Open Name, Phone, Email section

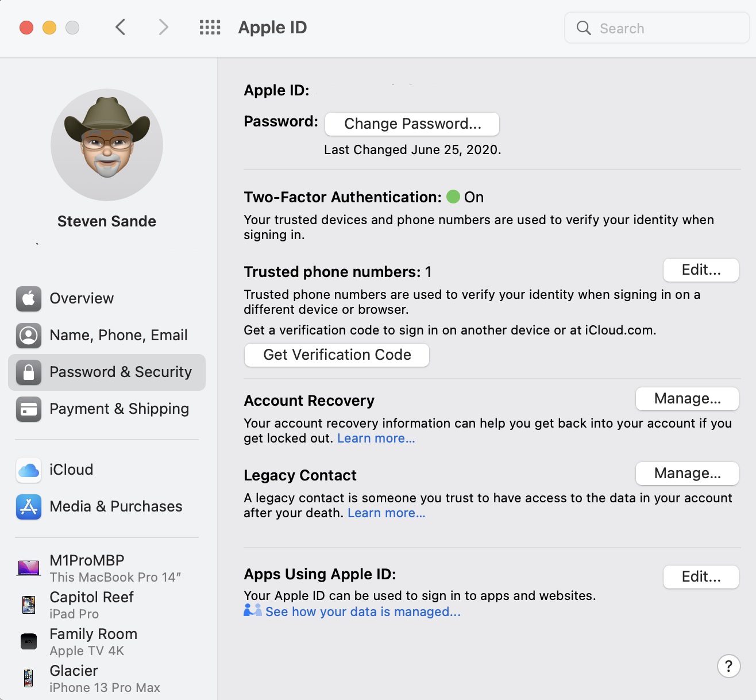118,336
